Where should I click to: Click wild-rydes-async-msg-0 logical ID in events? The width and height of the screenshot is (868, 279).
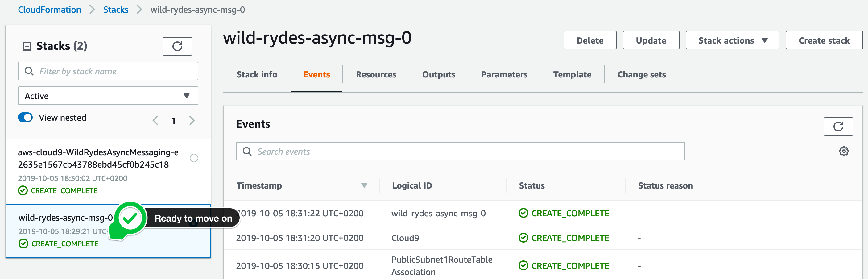coord(438,213)
